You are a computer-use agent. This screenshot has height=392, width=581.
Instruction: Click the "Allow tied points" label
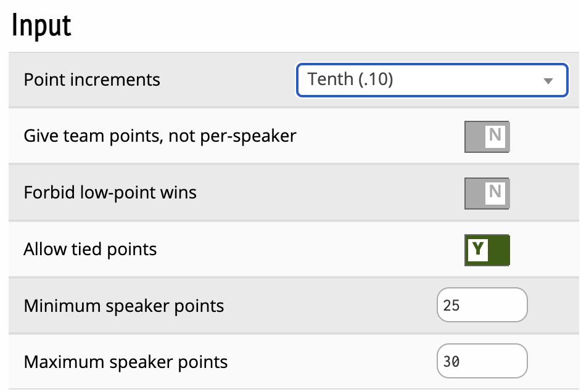(x=90, y=250)
